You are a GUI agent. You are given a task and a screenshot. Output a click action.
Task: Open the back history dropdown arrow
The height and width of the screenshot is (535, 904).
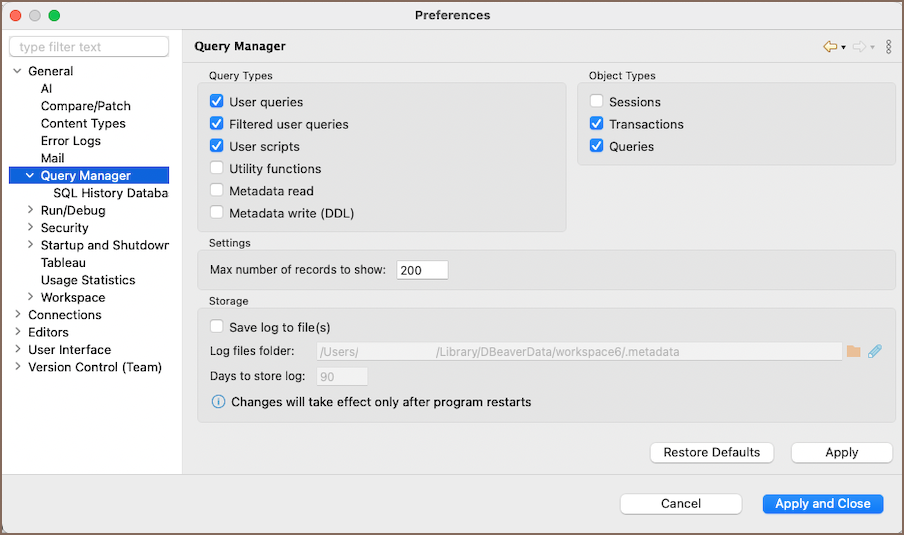coord(843,48)
